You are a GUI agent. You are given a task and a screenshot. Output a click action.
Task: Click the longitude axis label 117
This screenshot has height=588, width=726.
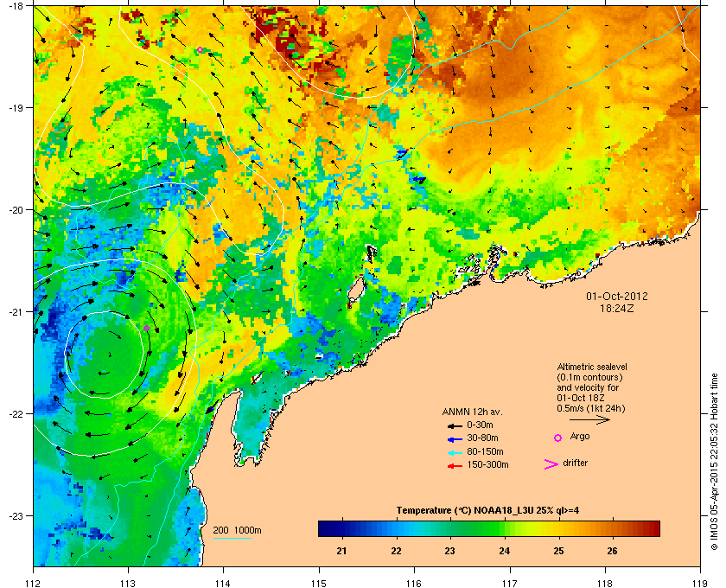[x=510, y=583]
